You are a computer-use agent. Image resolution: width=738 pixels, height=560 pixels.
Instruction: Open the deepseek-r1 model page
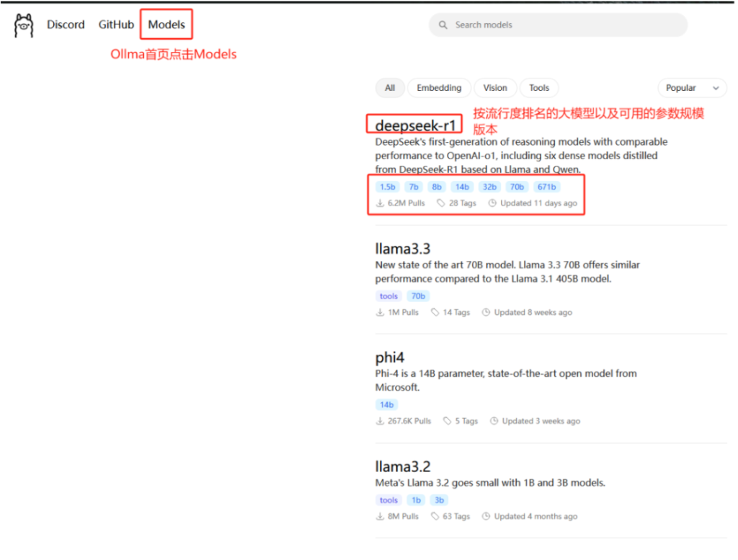(x=416, y=125)
